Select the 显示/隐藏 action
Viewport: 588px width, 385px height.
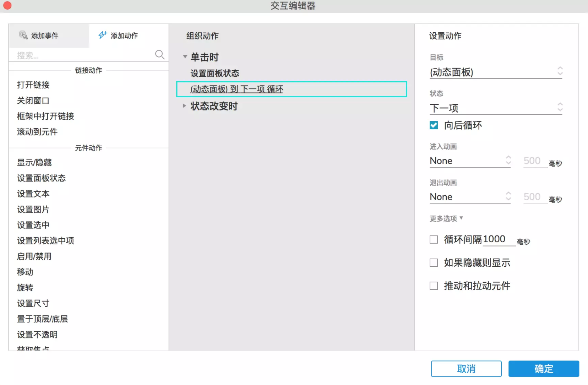[x=34, y=163]
